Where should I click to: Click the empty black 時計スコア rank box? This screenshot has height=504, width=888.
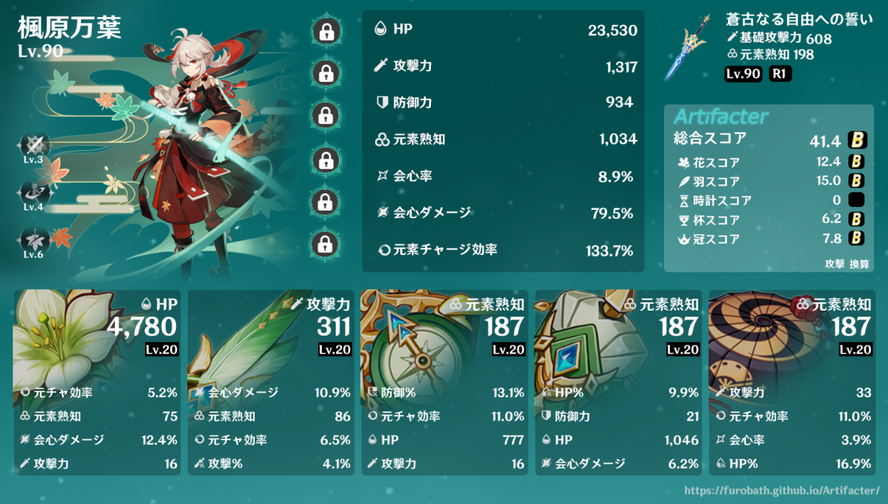coord(857,200)
